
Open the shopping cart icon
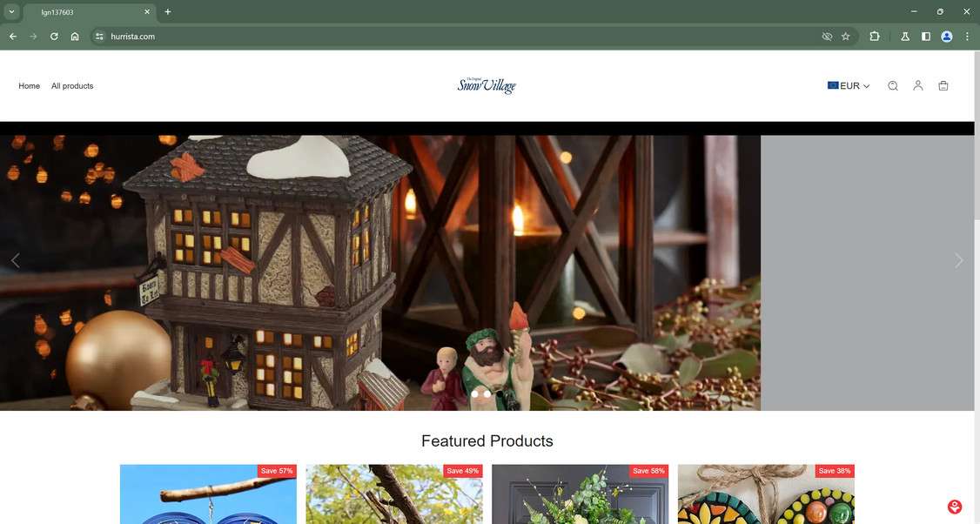[x=943, y=85]
